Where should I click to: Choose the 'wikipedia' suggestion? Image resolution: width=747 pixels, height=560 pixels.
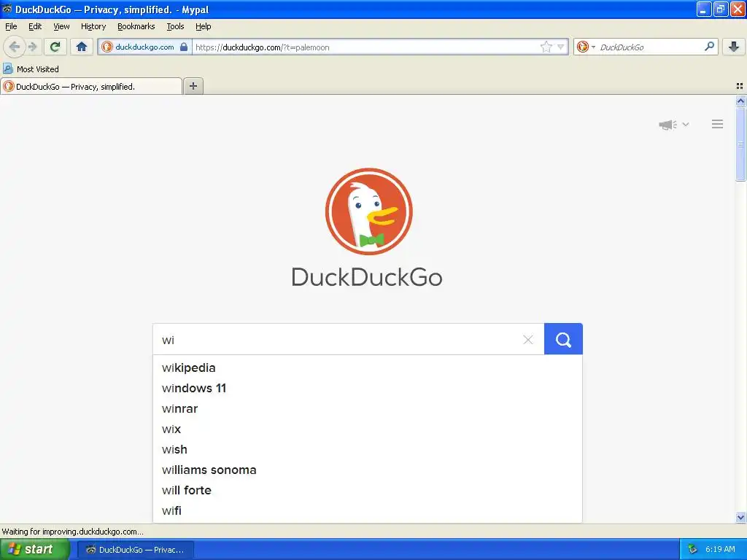point(368,367)
